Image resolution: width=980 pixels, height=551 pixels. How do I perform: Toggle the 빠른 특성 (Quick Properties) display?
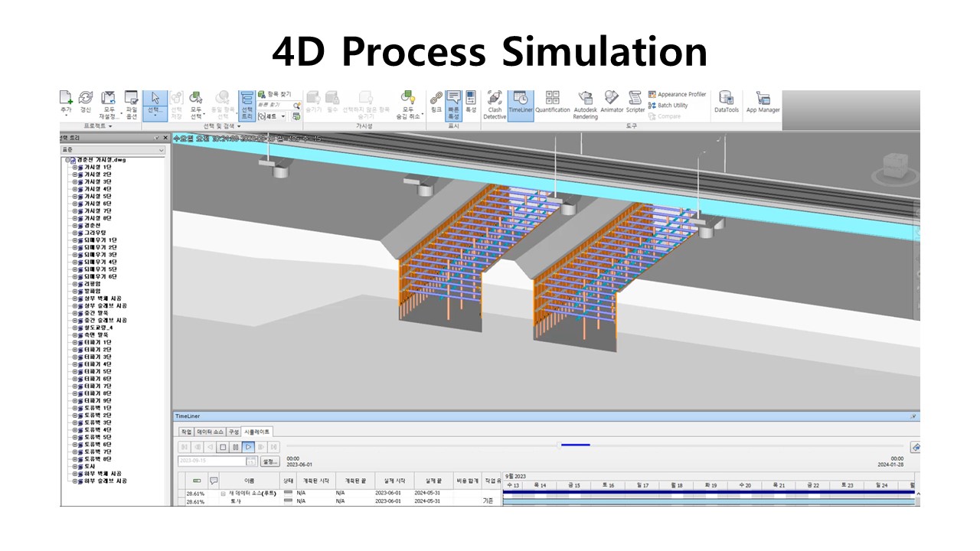click(x=453, y=104)
